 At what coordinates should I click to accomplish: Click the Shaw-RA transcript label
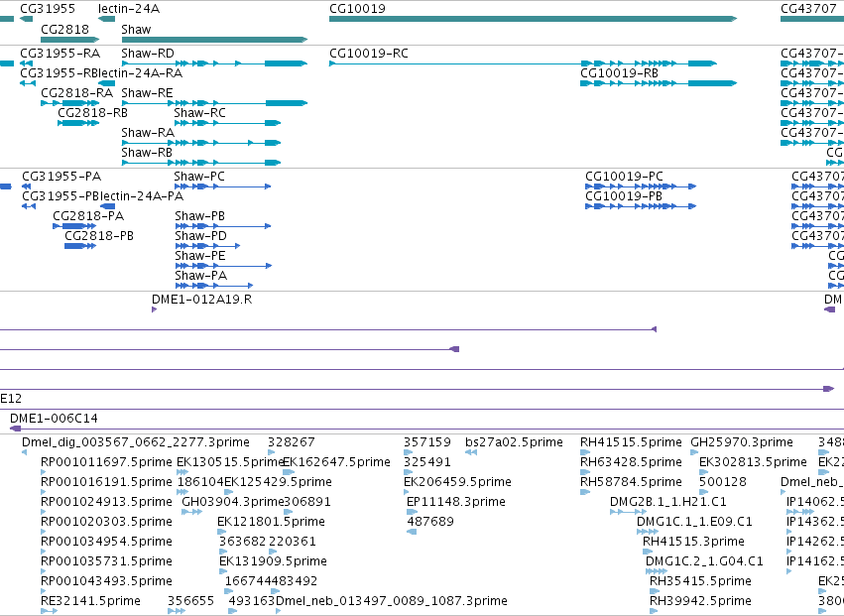148,133
